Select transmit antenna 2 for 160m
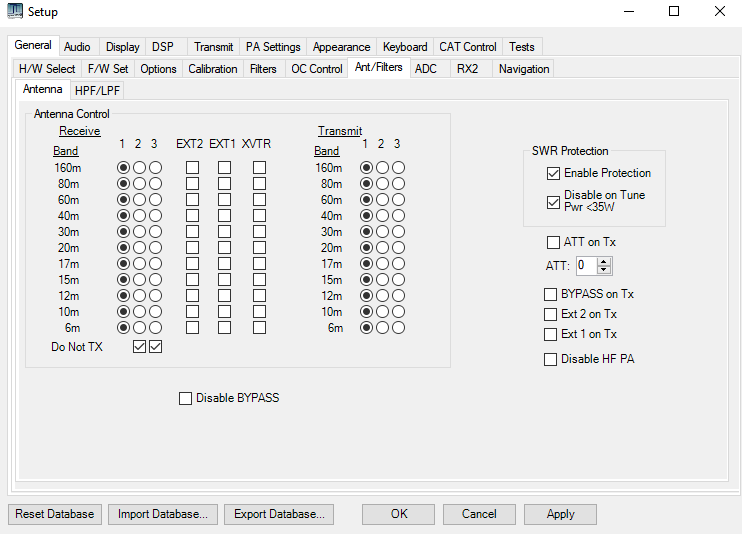 click(382, 168)
